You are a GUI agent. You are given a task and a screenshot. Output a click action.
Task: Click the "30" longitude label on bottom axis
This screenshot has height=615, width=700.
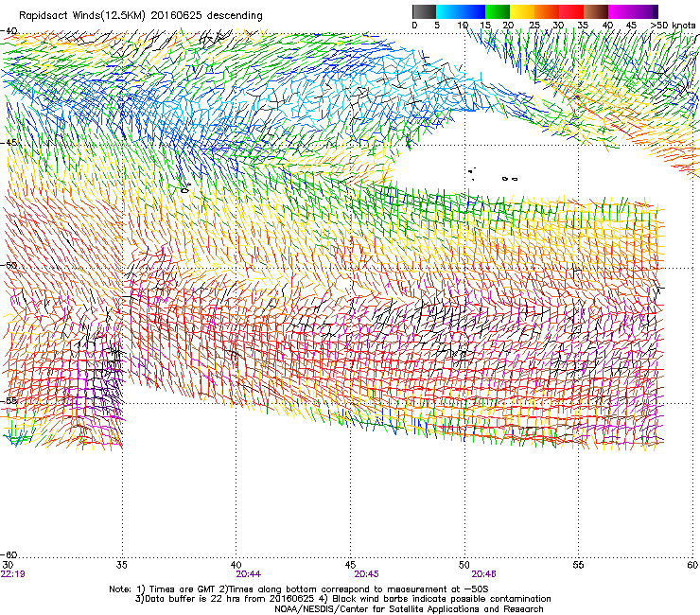[x=8, y=565]
